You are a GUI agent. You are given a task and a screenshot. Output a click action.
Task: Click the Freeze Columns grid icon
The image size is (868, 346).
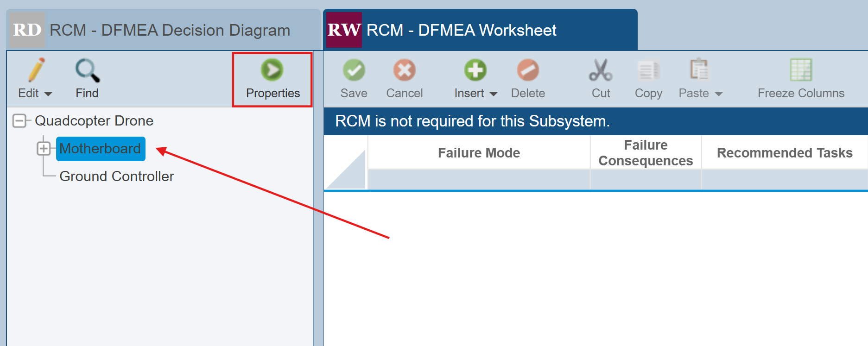pyautogui.click(x=801, y=70)
